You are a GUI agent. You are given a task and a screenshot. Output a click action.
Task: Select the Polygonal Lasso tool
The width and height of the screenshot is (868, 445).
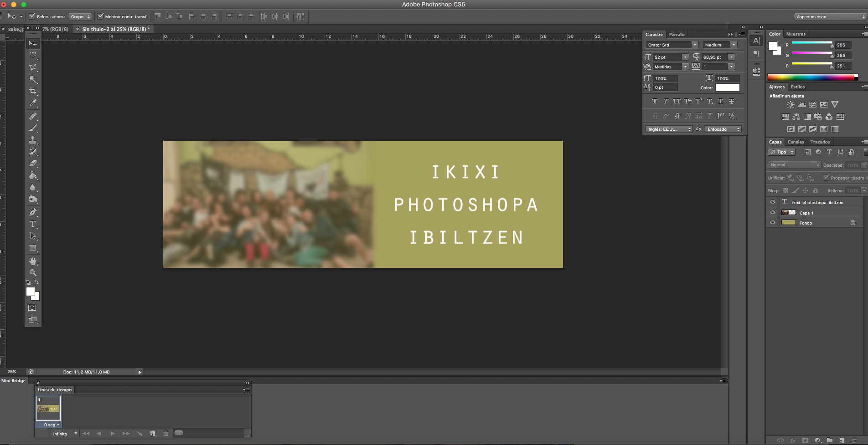point(33,67)
